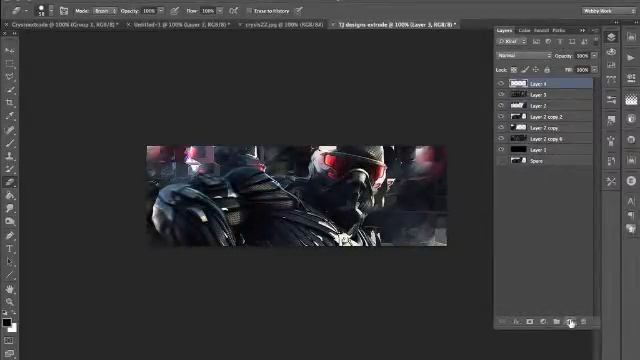Image resolution: width=640 pixels, height=360 pixels.
Task: Open eraser Mode dropdown
Action: click(x=105, y=11)
